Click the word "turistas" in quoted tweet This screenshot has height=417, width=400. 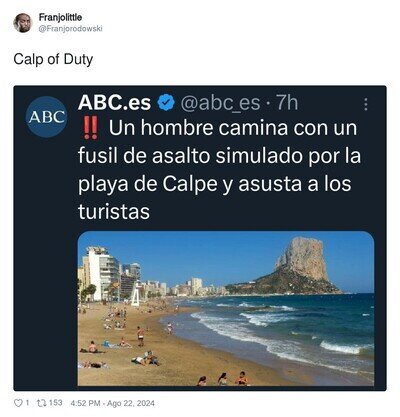pos(114,211)
